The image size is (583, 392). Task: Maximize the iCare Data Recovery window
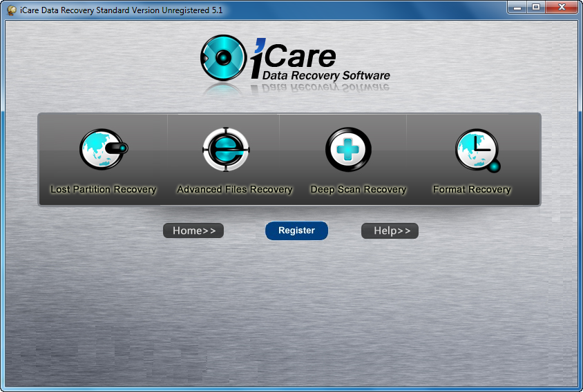(x=536, y=8)
